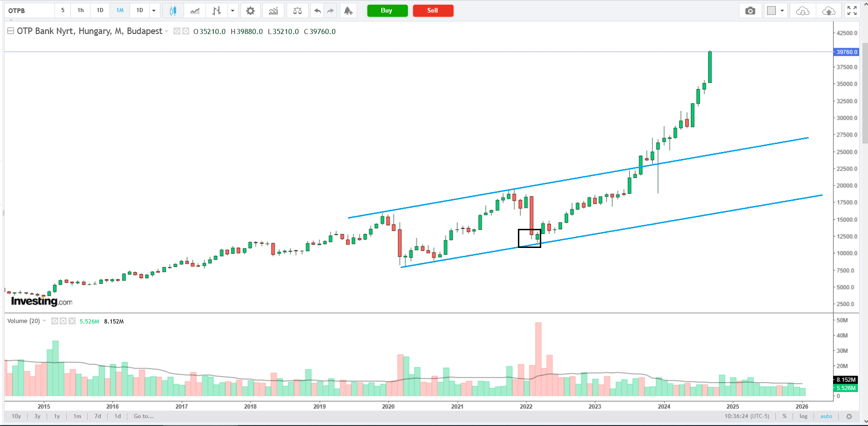Toggle log scale on price axis
This screenshot has width=868, height=426.
click(803, 416)
